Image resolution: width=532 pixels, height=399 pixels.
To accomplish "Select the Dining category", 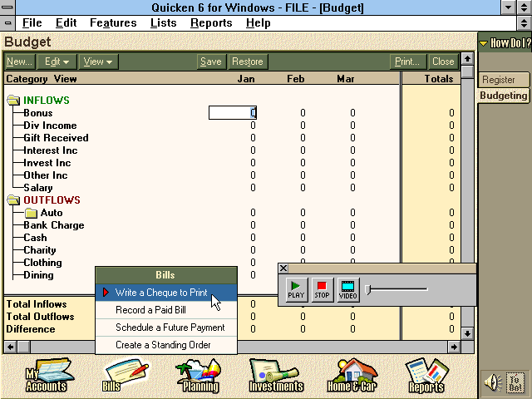I will point(39,275).
